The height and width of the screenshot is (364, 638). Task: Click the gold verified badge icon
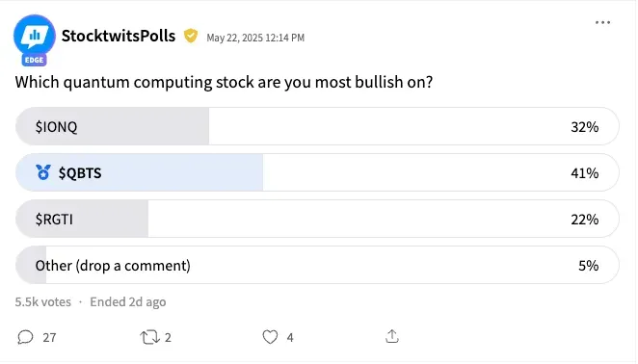coord(191,36)
